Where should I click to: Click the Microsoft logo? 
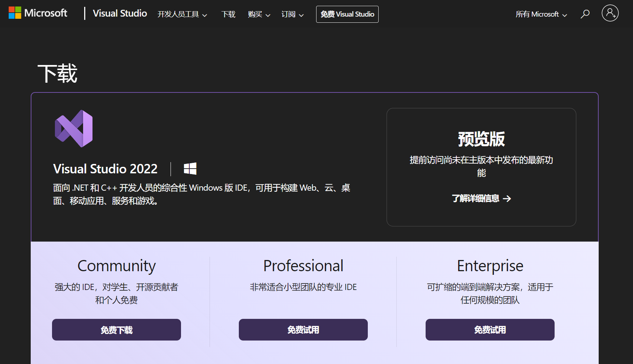click(x=38, y=13)
